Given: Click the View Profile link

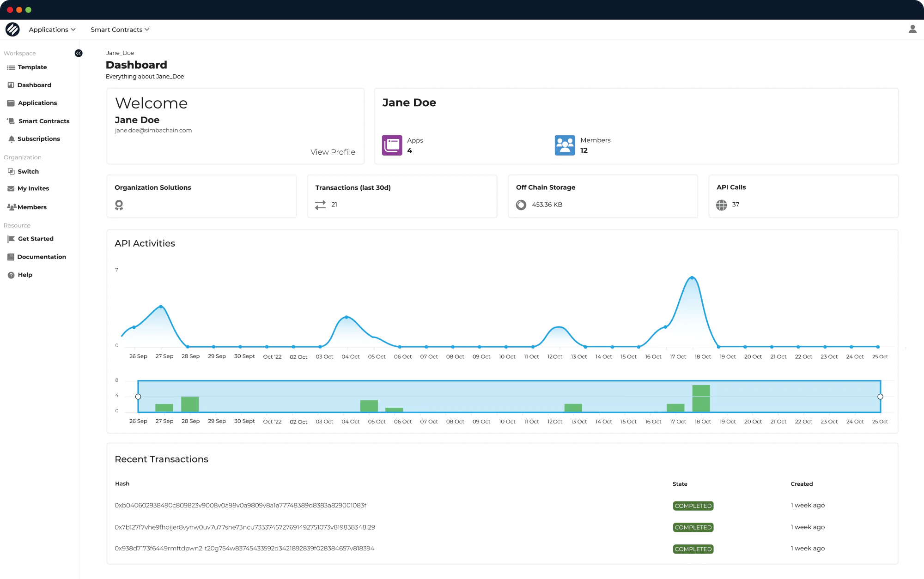Looking at the screenshot, I should (x=333, y=152).
